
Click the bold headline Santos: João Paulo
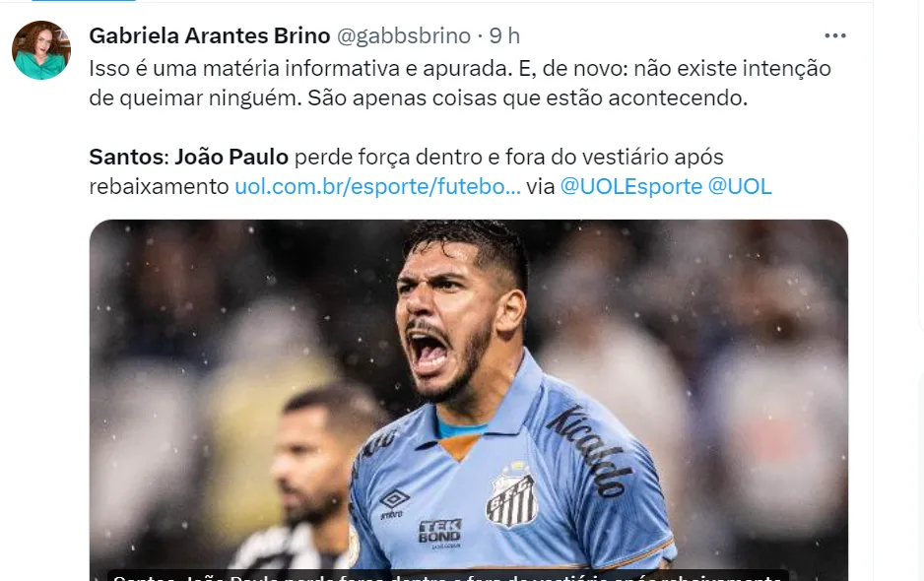188,157
